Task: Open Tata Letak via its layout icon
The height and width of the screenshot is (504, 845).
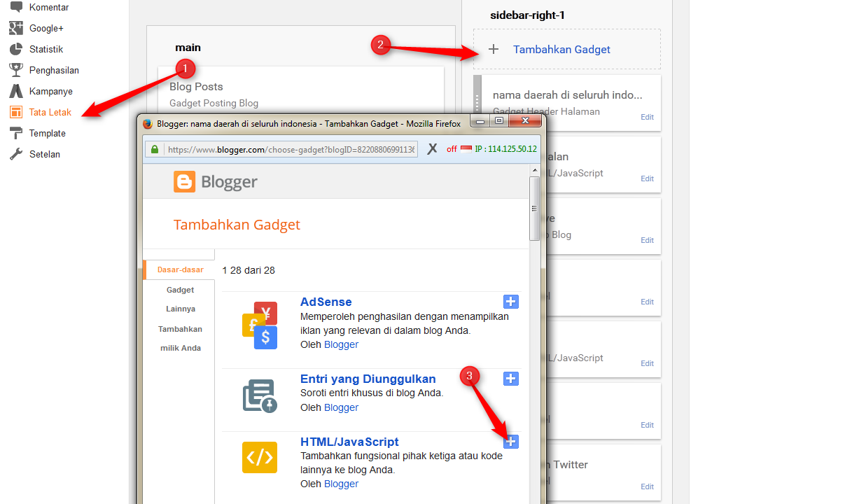Action: pos(16,113)
